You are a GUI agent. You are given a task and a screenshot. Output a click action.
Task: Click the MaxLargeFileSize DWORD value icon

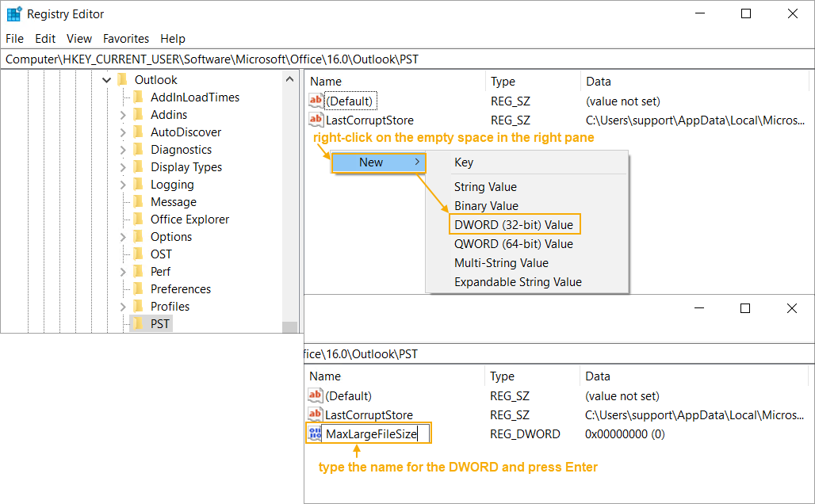315,433
